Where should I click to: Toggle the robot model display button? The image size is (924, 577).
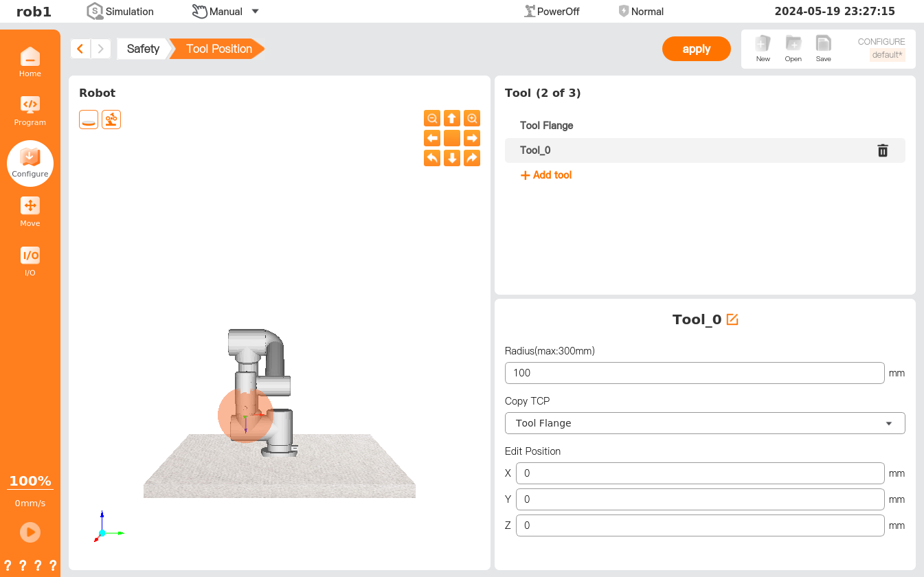point(111,120)
